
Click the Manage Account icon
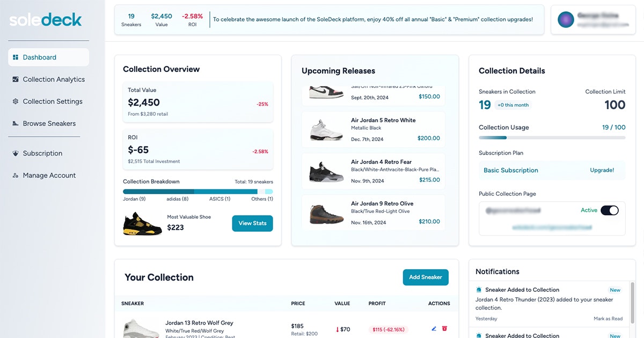(x=16, y=175)
